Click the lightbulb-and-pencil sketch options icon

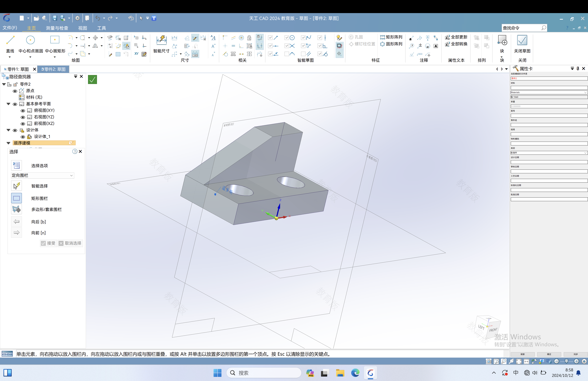click(x=339, y=38)
